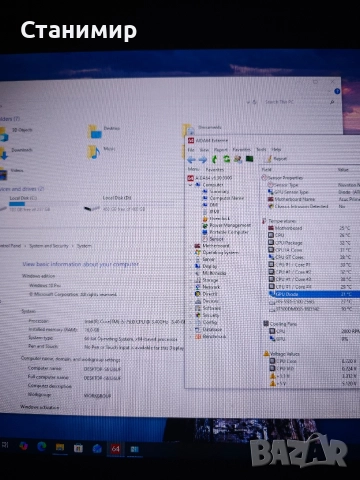This screenshot has width=360, height=480.
Task: Click the green monitor icon in AIDA64 toolbar
Action: tap(249, 159)
